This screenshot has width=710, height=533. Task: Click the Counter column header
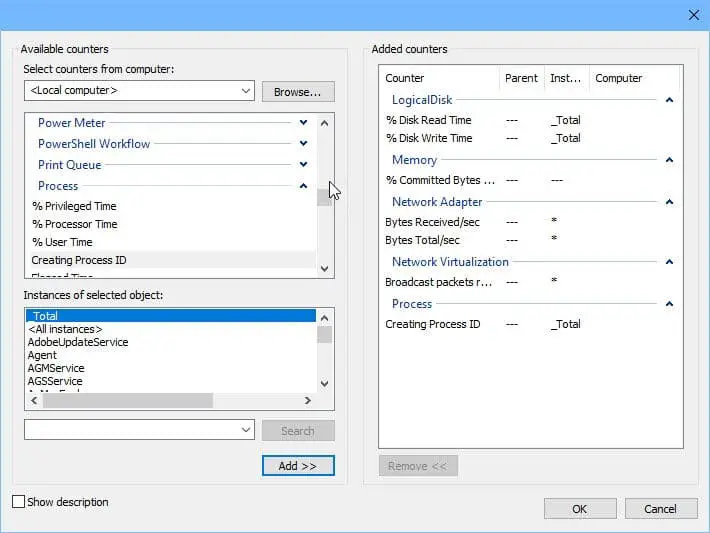(440, 78)
